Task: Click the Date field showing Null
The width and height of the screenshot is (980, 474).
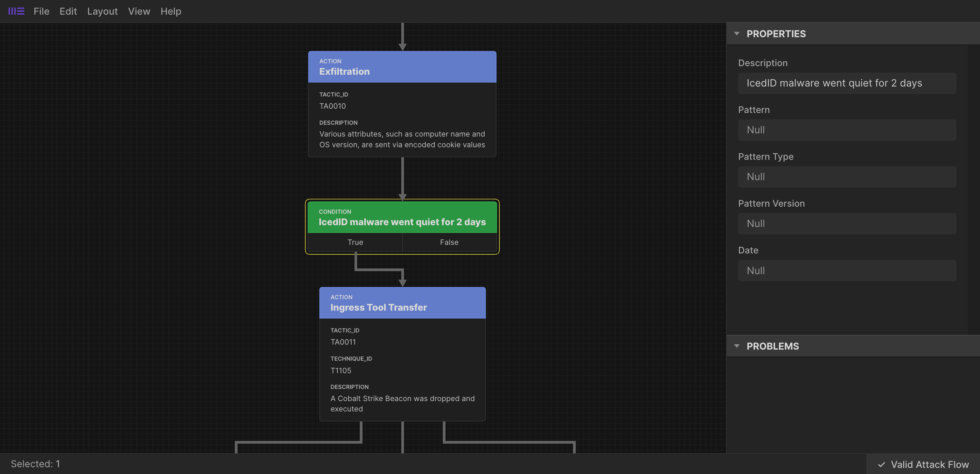Action: (847, 270)
